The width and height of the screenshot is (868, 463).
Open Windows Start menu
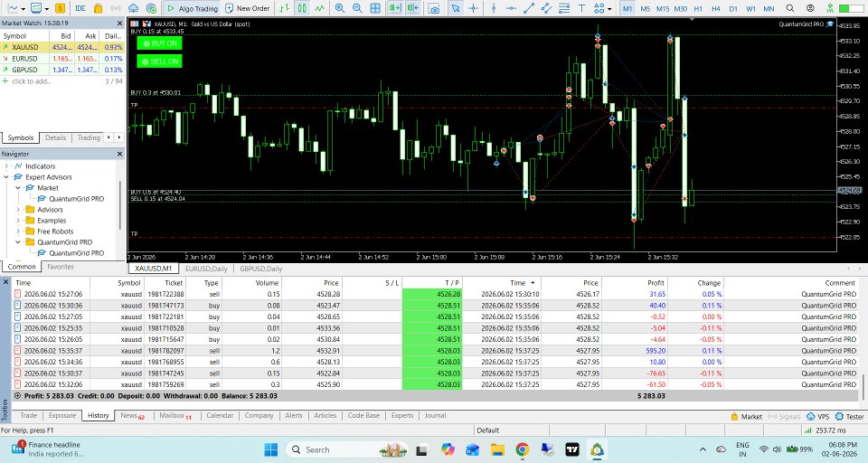coord(270,449)
